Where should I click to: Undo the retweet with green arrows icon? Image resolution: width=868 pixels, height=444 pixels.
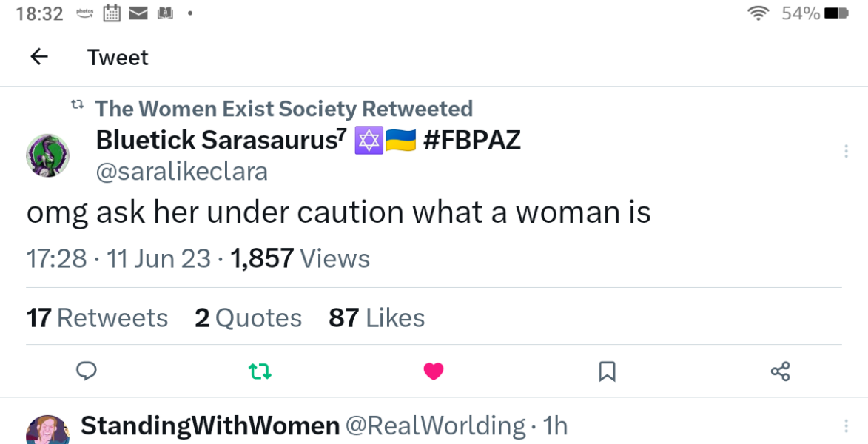pyautogui.click(x=260, y=371)
